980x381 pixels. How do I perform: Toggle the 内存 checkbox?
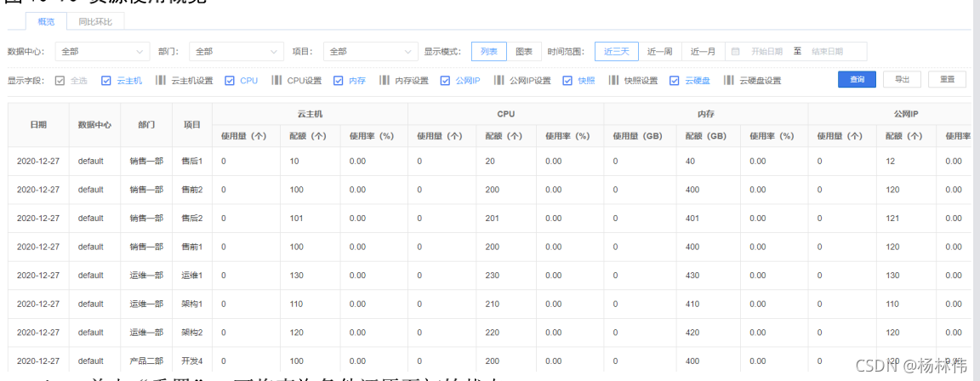338,81
